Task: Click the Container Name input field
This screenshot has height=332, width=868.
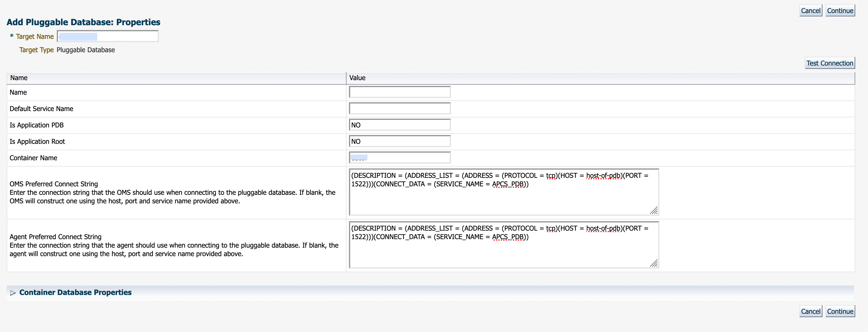Action: [x=400, y=158]
